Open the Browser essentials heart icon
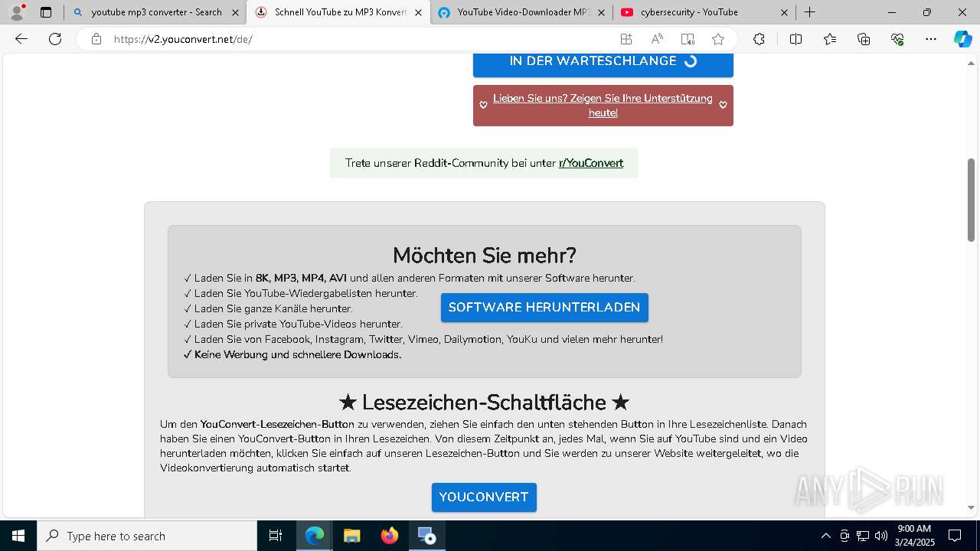 click(897, 39)
